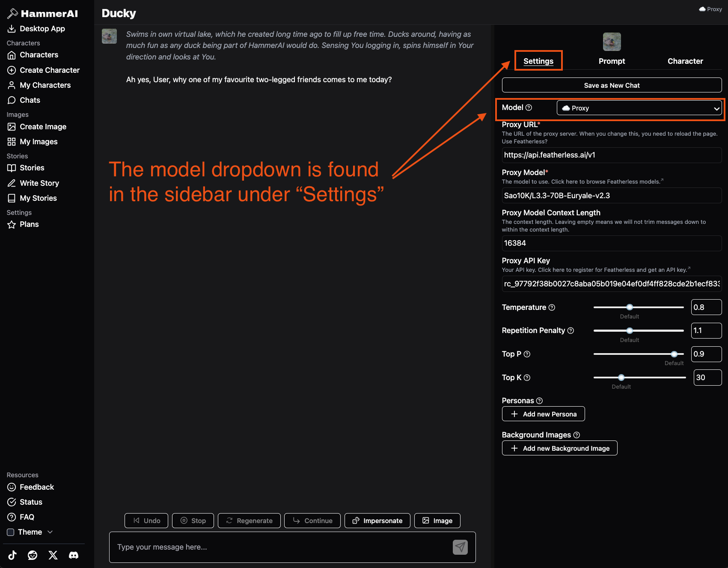Click the Top K help icon
The height and width of the screenshot is (568, 728).
[527, 378]
